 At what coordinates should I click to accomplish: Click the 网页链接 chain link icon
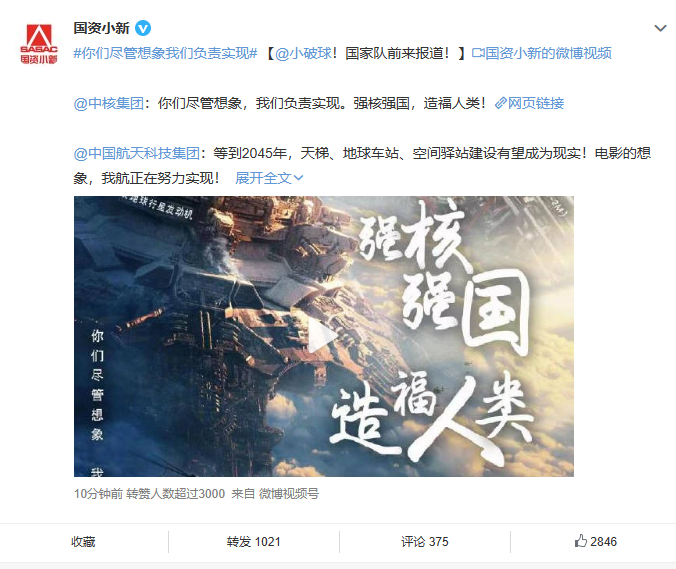(500, 103)
